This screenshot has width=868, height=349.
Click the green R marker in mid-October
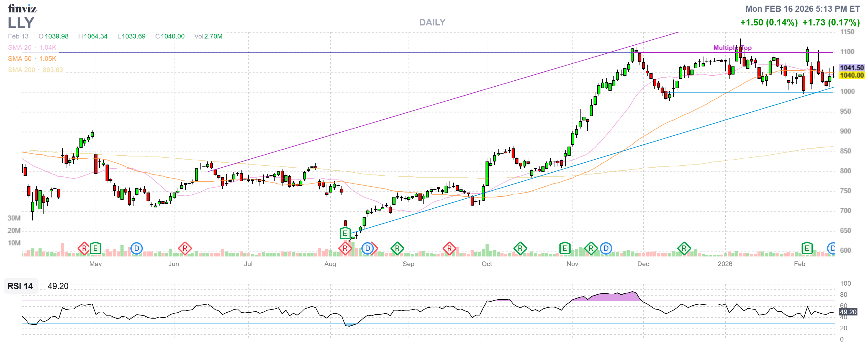coord(520,249)
